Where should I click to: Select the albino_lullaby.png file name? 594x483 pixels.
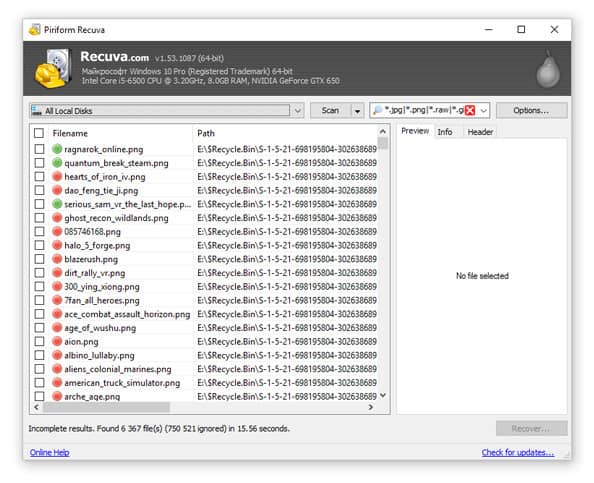[x=99, y=355]
